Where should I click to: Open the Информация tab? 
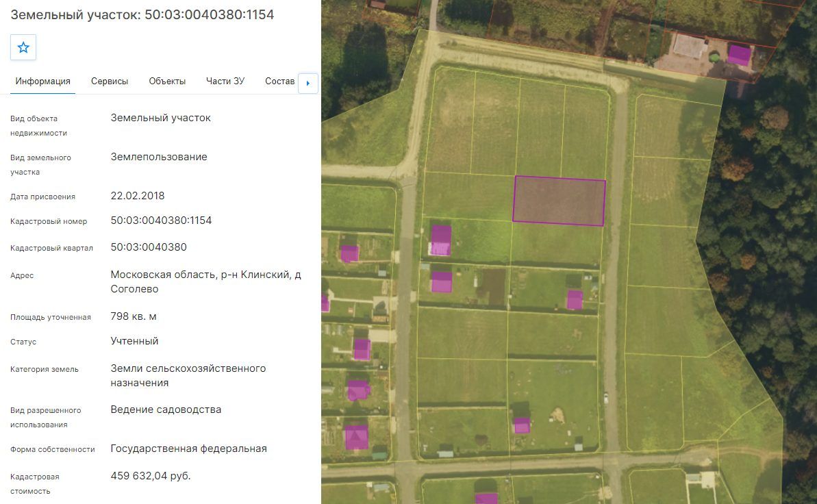(x=42, y=81)
